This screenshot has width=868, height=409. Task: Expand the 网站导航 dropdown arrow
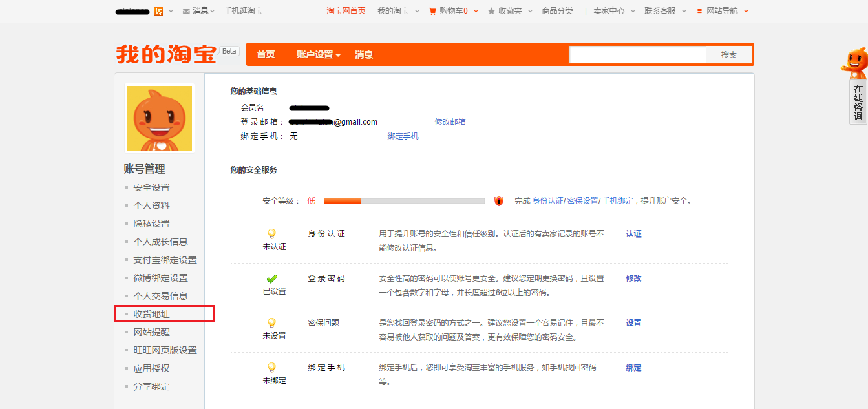(746, 12)
